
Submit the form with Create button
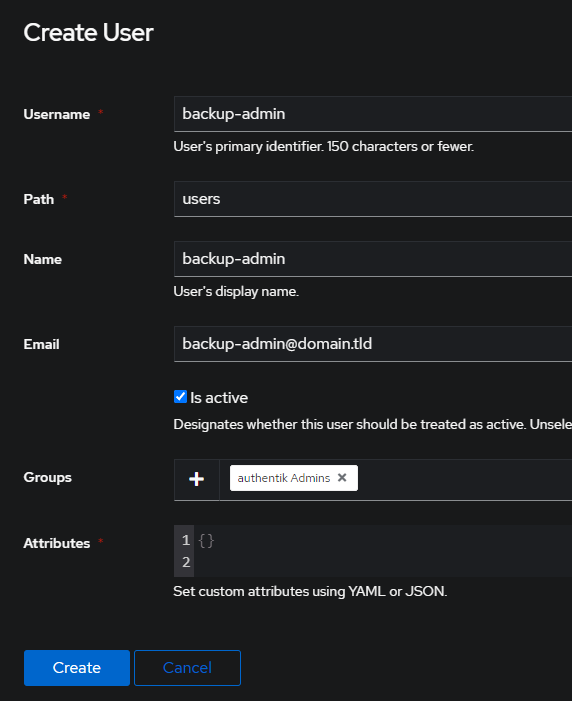(x=77, y=668)
